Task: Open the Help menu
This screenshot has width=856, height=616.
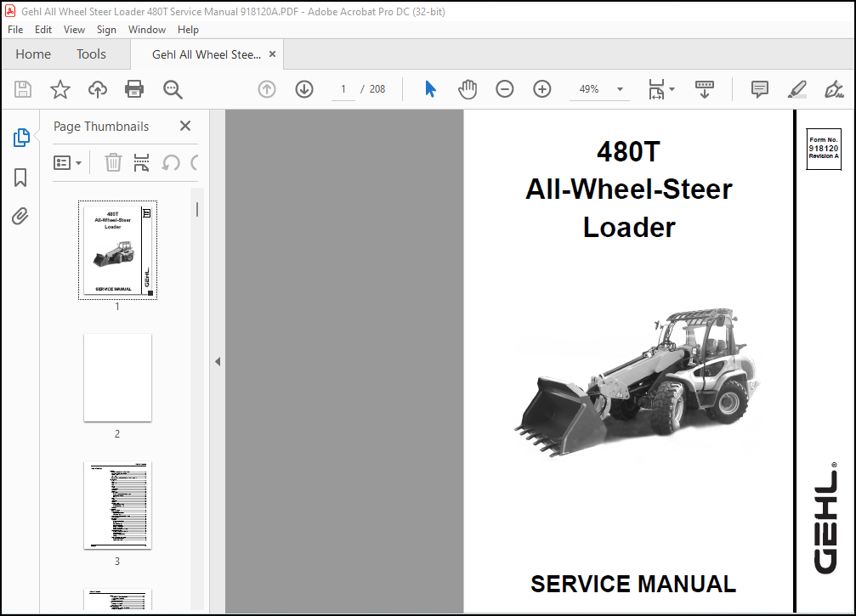Action: (x=188, y=30)
